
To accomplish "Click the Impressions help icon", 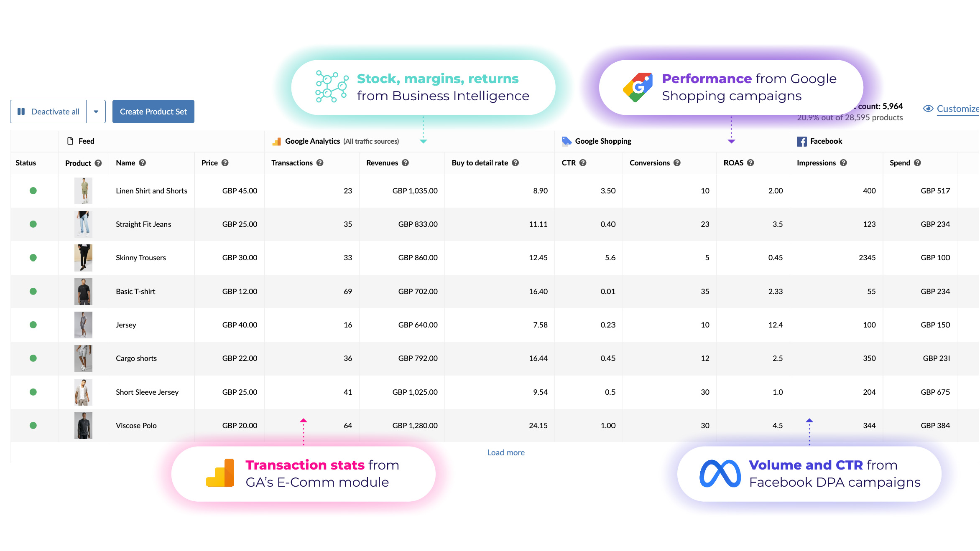I will pyautogui.click(x=843, y=163).
